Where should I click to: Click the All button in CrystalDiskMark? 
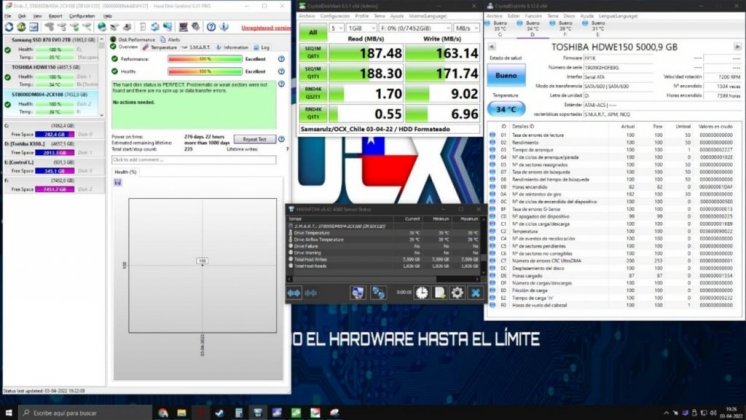click(x=313, y=32)
